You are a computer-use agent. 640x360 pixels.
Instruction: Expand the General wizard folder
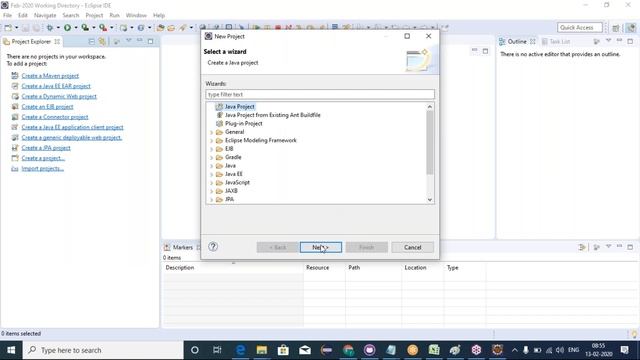click(x=211, y=132)
